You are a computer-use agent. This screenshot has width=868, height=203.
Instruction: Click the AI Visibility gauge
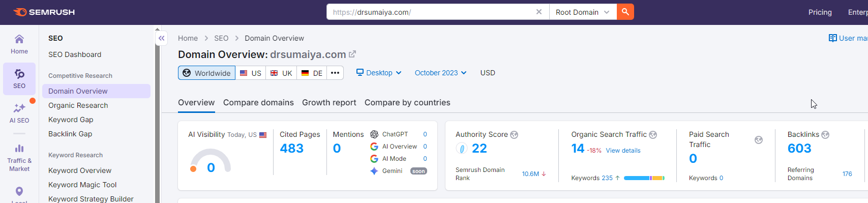tap(211, 160)
